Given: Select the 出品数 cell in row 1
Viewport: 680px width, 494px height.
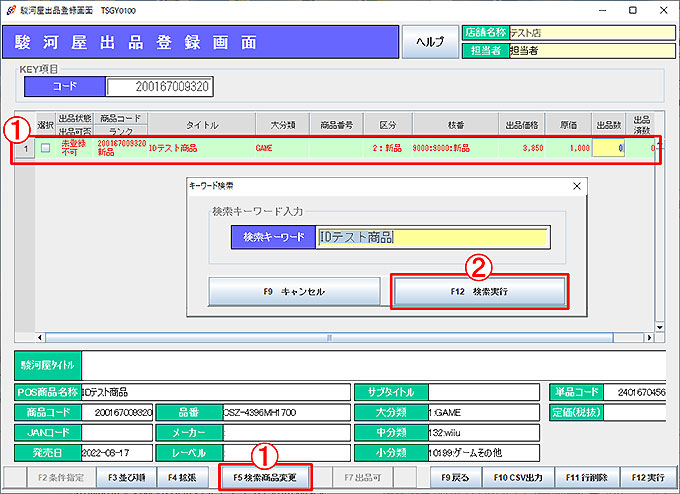Looking at the screenshot, I should 609,149.
